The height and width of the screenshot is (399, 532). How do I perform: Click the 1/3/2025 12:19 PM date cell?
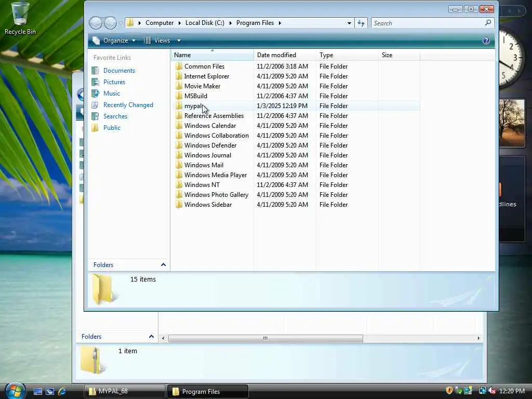(282, 106)
